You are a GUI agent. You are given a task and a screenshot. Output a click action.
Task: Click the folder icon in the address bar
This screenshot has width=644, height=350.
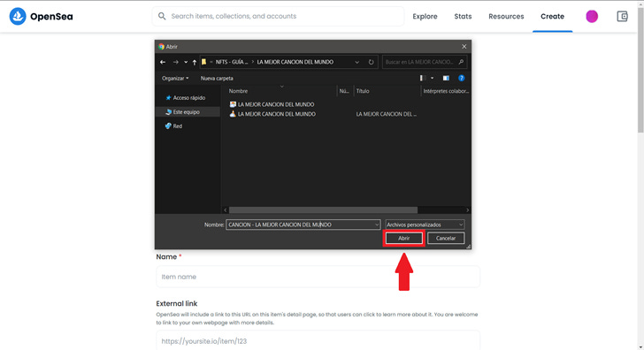point(203,62)
